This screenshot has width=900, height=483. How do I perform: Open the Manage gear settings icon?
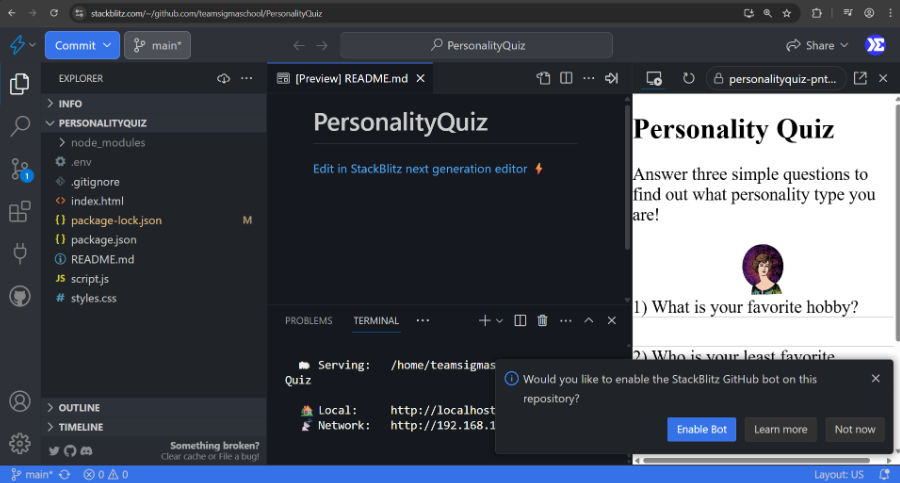[x=20, y=443]
